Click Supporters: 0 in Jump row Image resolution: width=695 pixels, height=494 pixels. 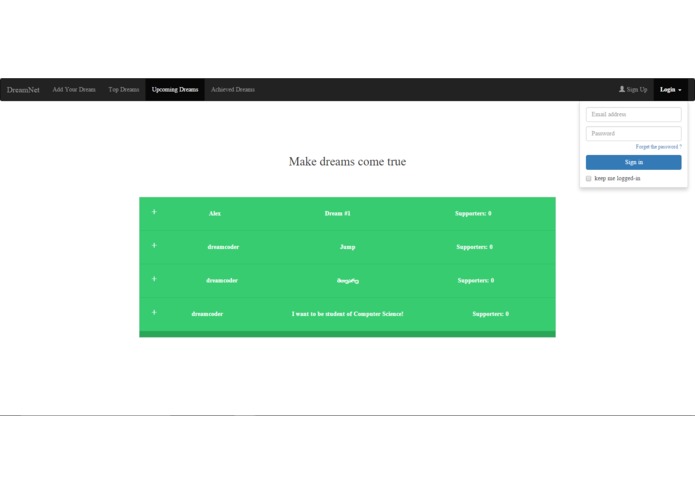point(474,247)
